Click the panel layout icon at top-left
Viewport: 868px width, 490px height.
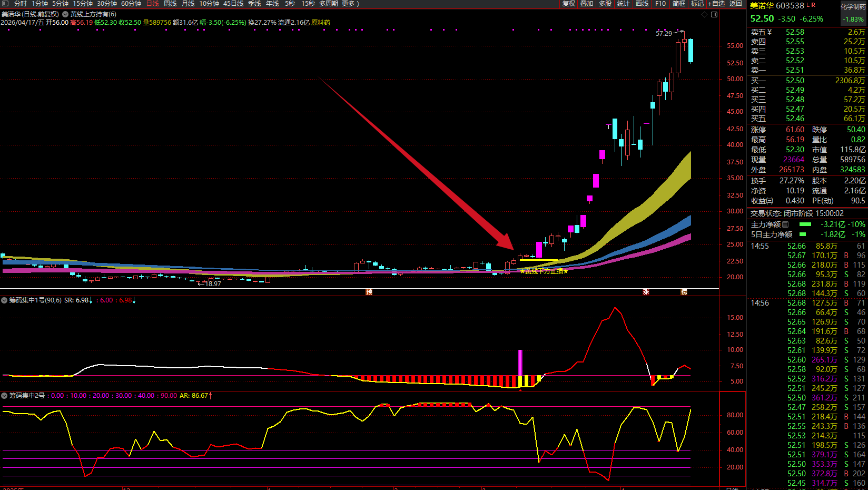tap(5, 4)
